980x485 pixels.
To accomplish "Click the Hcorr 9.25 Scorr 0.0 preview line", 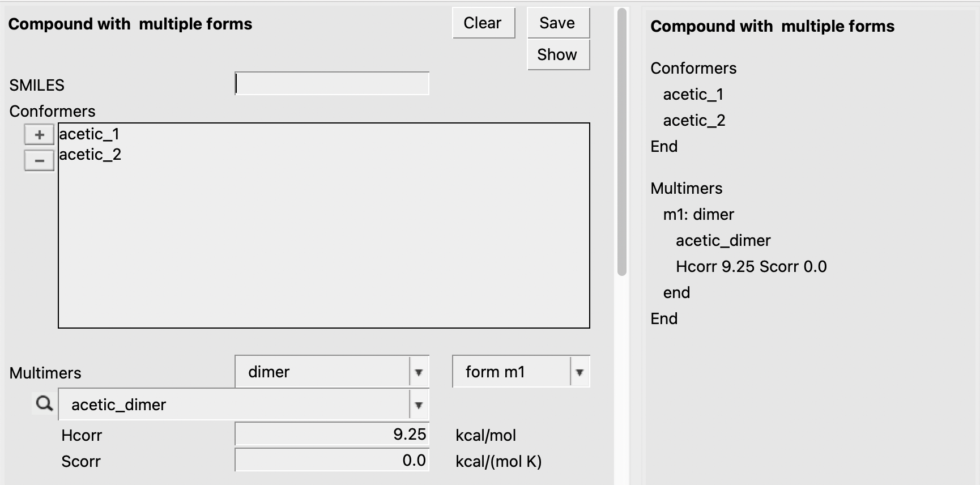I will [751, 267].
